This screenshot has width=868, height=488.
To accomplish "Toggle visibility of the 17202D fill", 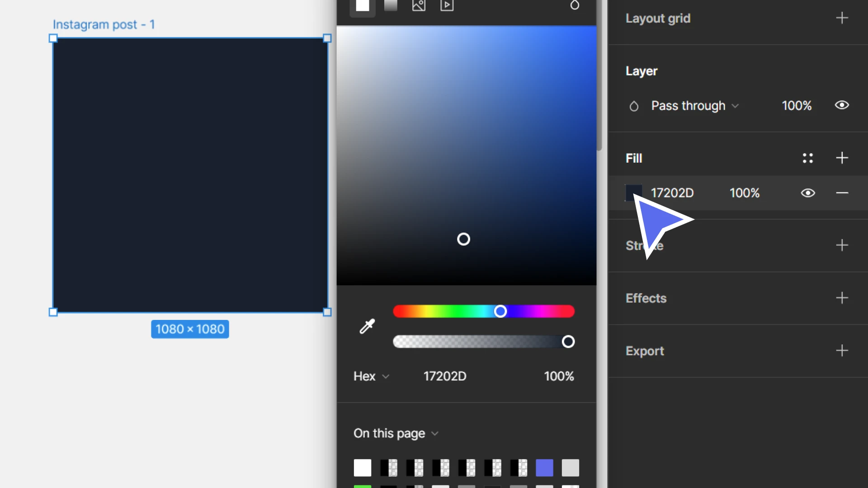I will click(x=808, y=193).
